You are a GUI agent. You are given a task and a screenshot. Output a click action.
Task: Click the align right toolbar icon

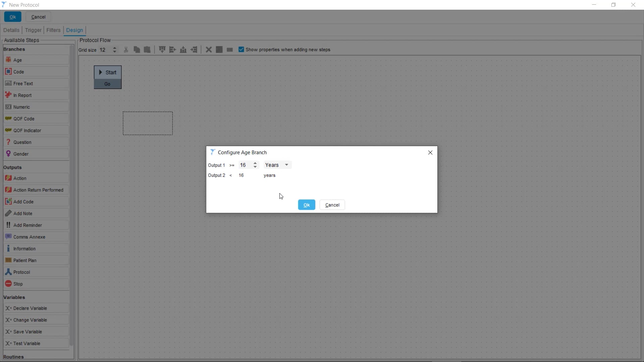[x=194, y=50]
